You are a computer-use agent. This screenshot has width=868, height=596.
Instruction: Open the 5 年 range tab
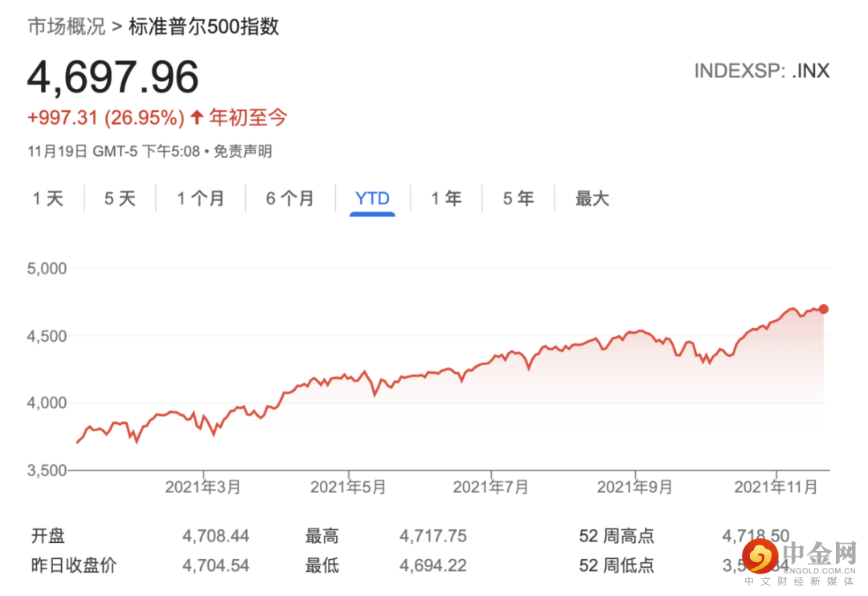[518, 199]
